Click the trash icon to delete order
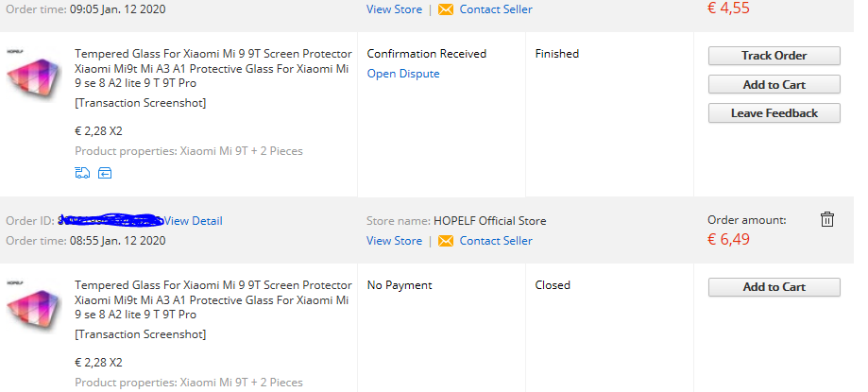Screen dimensions: 868x392 click(827, 219)
